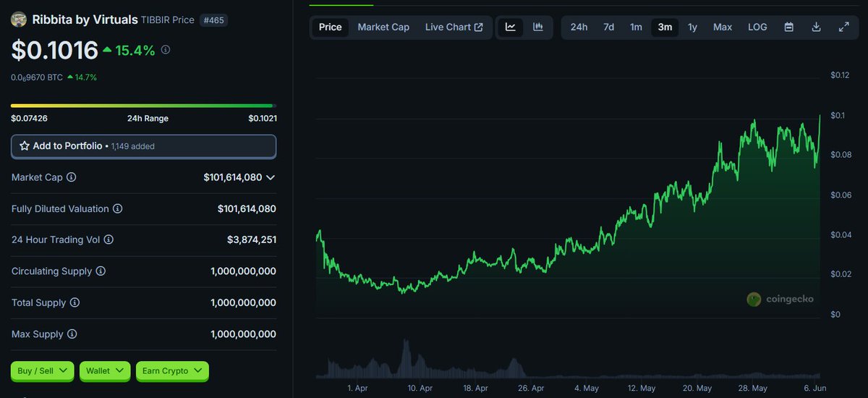Click Max Supply info icon
The image size is (868, 398).
[72, 334]
